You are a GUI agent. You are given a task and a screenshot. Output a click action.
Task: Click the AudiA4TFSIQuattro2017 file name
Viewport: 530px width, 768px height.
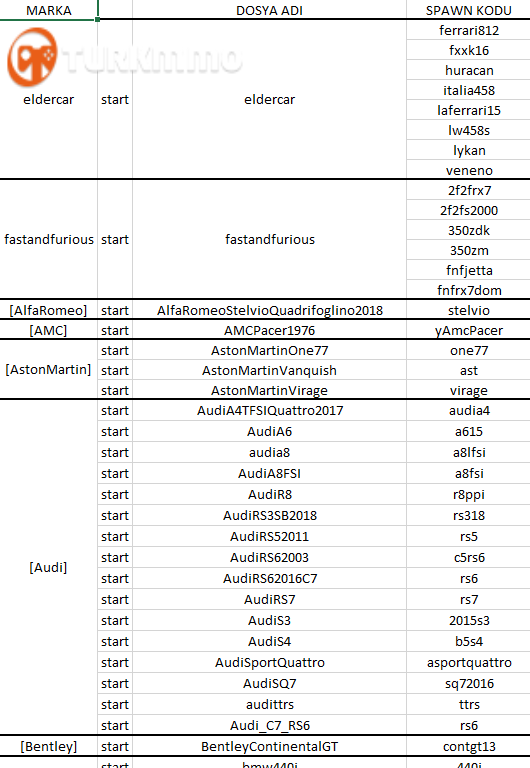click(x=269, y=410)
